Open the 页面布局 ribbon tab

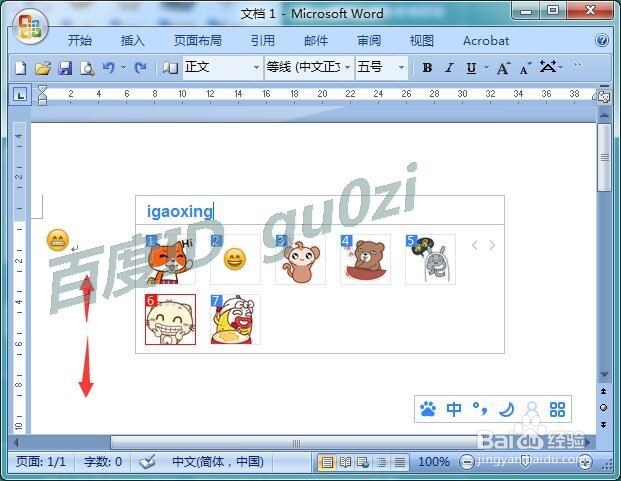[198, 40]
